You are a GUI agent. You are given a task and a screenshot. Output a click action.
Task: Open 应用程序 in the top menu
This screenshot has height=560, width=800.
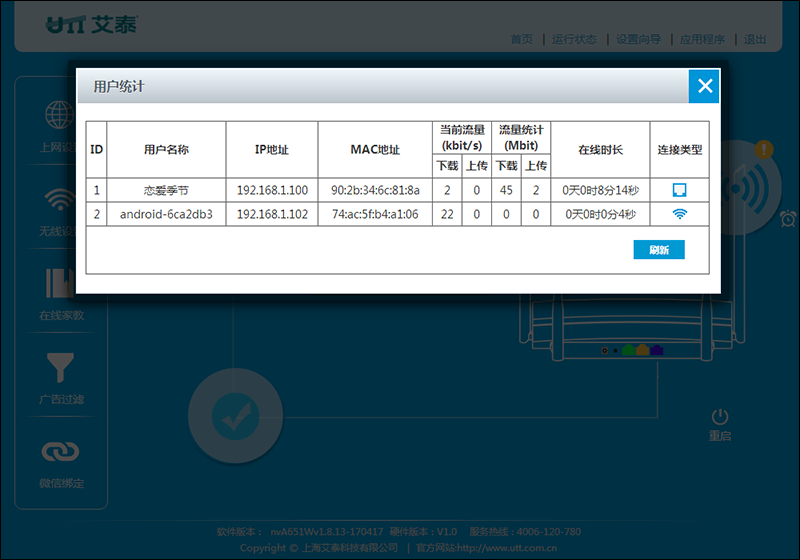pos(702,39)
